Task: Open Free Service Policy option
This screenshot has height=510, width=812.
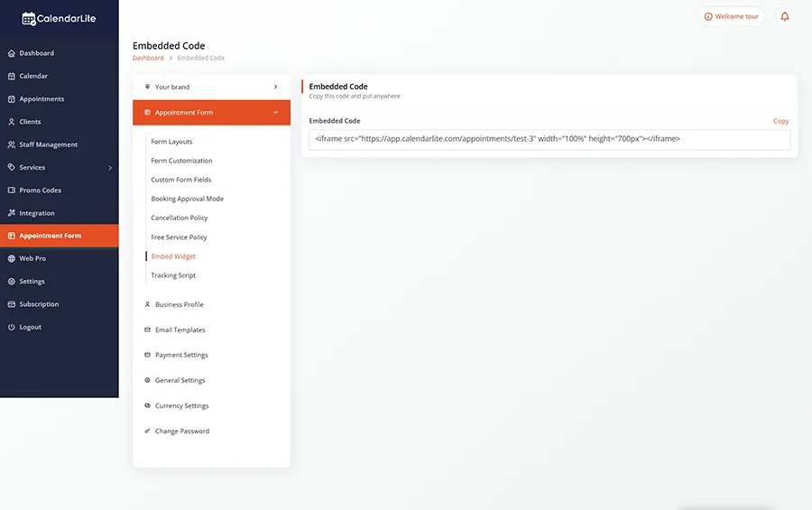Action: (180, 237)
